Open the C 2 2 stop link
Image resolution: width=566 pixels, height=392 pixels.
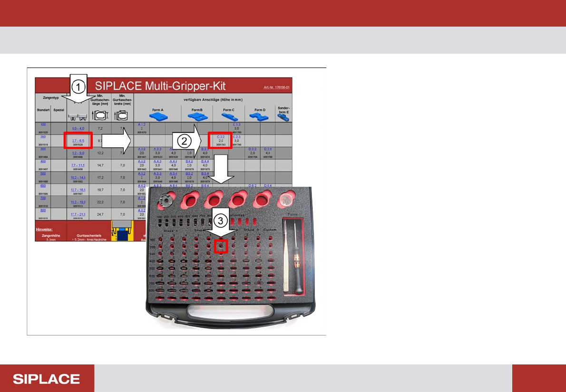[x=221, y=137]
